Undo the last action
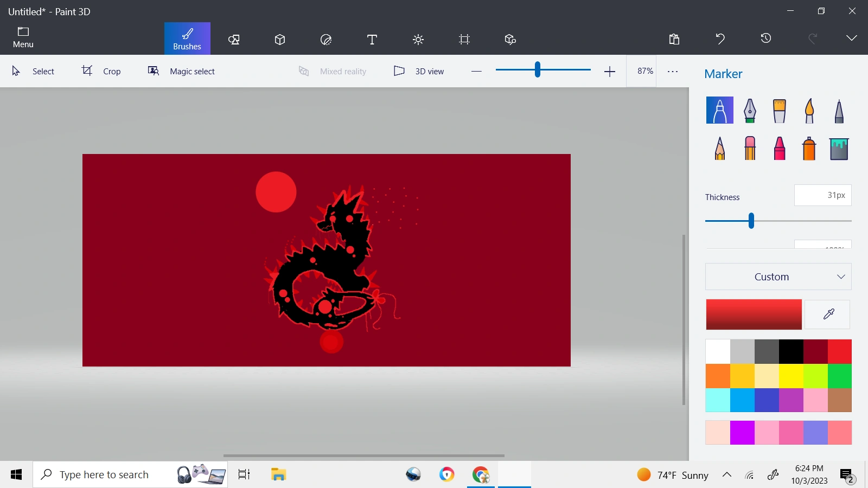 (720, 38)
